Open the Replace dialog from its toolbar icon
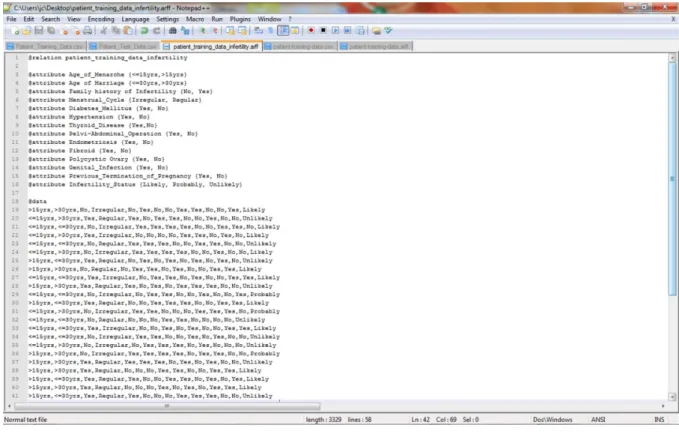Viewport: 679px width, 437px height. click(x=185, y=31)
